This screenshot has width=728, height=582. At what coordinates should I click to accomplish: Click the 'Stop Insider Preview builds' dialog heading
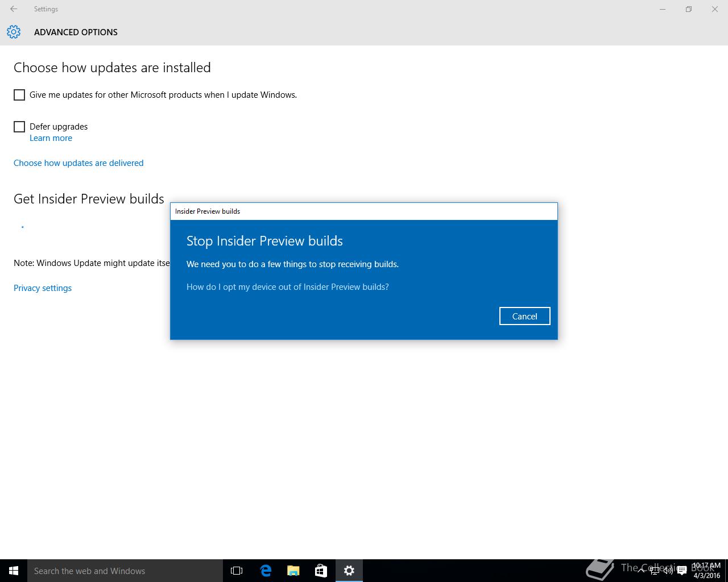264,241
